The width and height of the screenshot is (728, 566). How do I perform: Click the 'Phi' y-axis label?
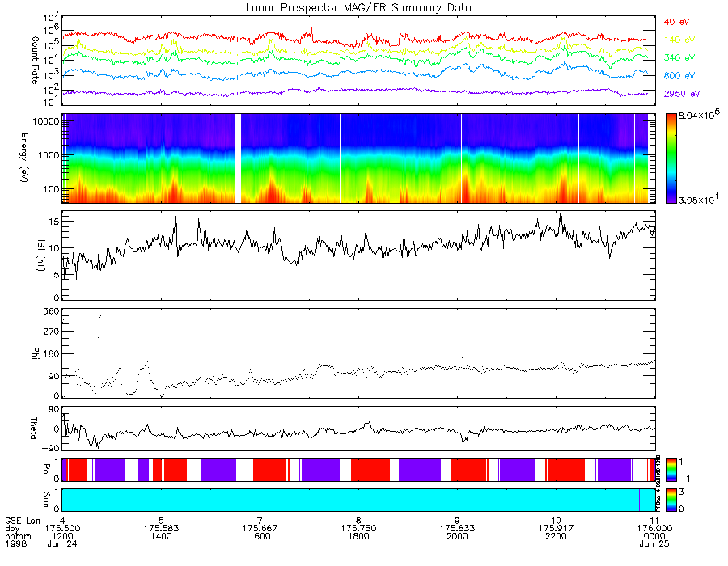[x=35, y=353]
